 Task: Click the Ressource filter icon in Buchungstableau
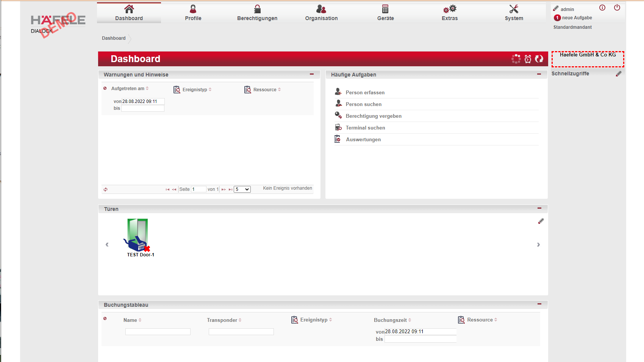(461, 320)
